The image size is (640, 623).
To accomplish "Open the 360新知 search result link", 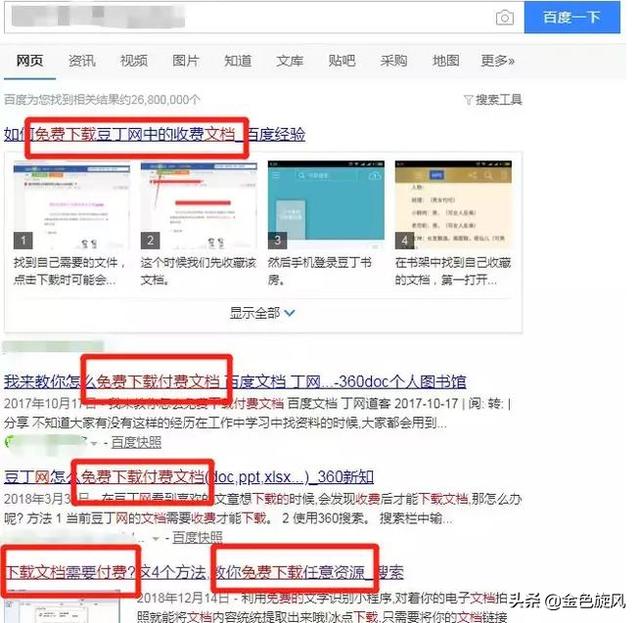I will pos(189,476).
